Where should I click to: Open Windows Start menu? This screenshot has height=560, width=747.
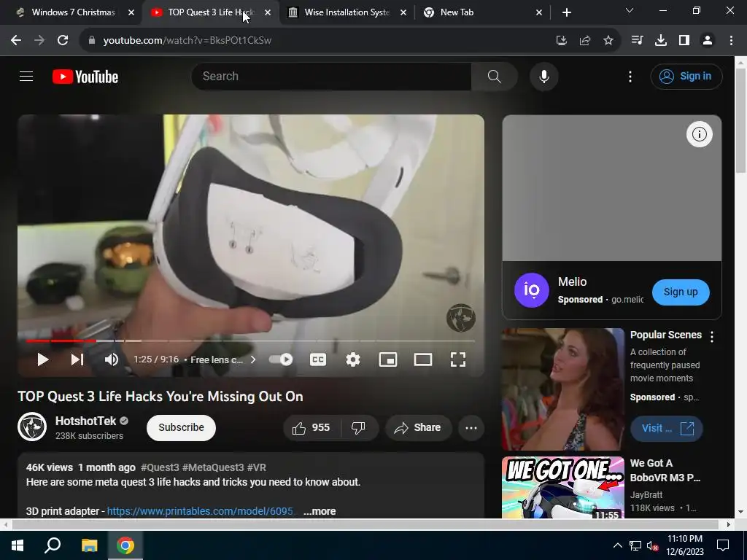pos(18,545)
